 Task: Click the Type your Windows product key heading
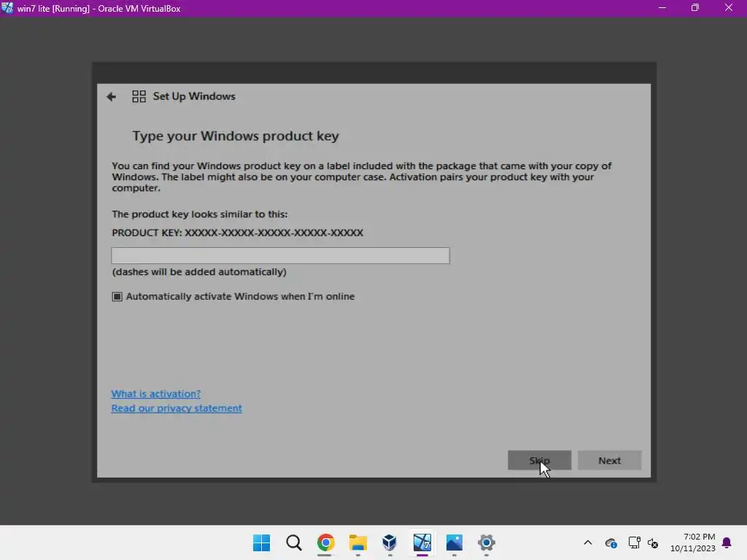click(236, 136)
